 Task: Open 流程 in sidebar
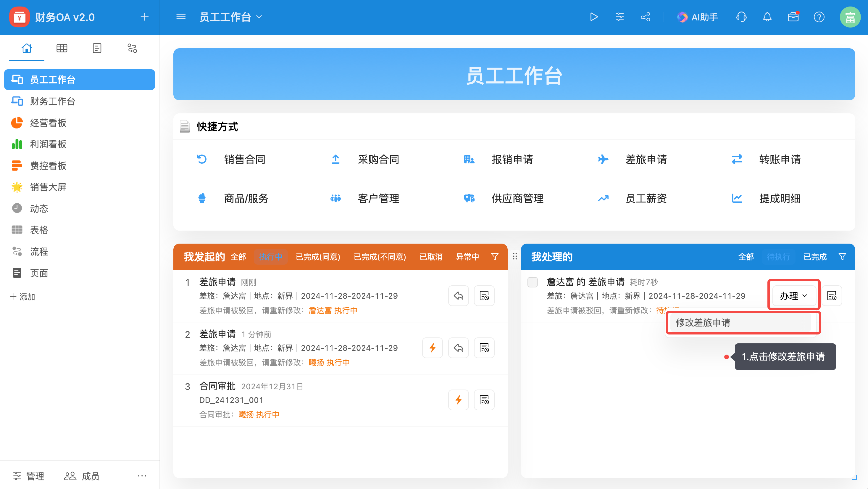(80, 251)
